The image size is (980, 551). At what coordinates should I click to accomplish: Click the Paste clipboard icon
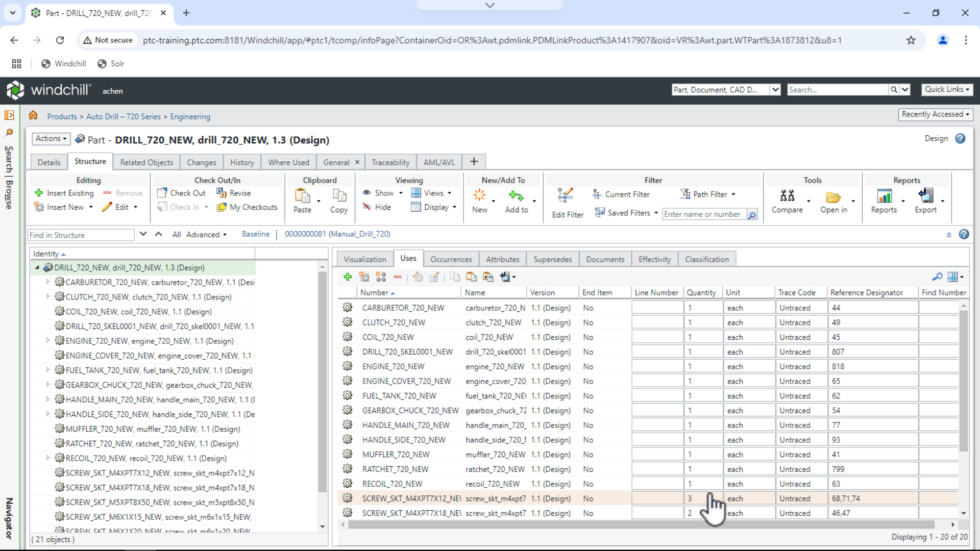click(x=302, y=196)
